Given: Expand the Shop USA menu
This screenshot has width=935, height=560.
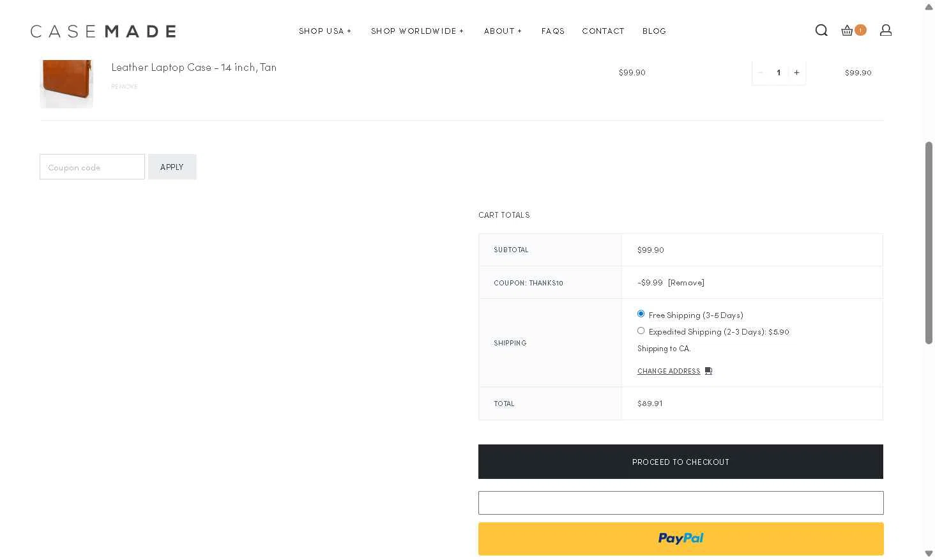Looking at the screenshot, I should pos(325,31).
